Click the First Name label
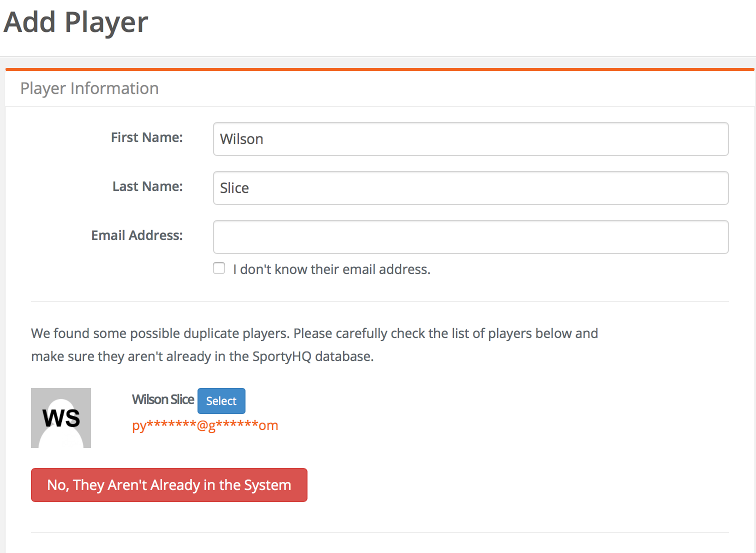 click(147, 137)
